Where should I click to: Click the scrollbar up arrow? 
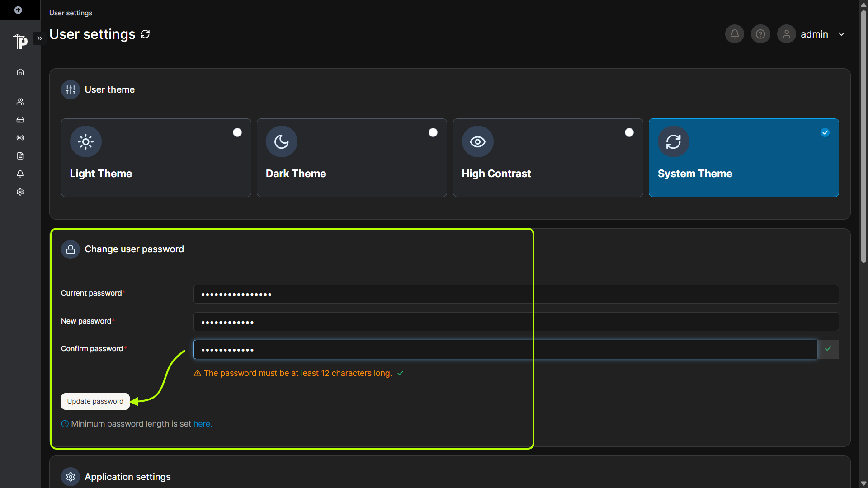point(863,5)
